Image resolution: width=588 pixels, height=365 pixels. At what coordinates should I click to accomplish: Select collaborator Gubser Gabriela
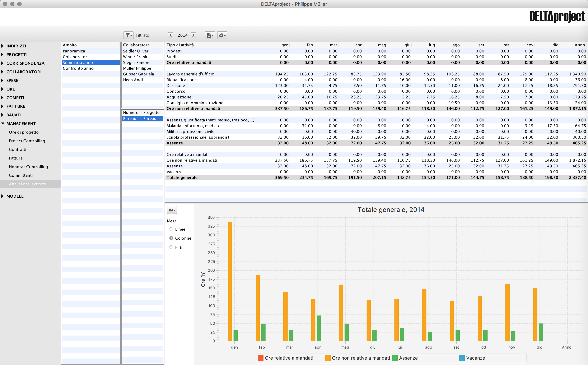(143, 74)
